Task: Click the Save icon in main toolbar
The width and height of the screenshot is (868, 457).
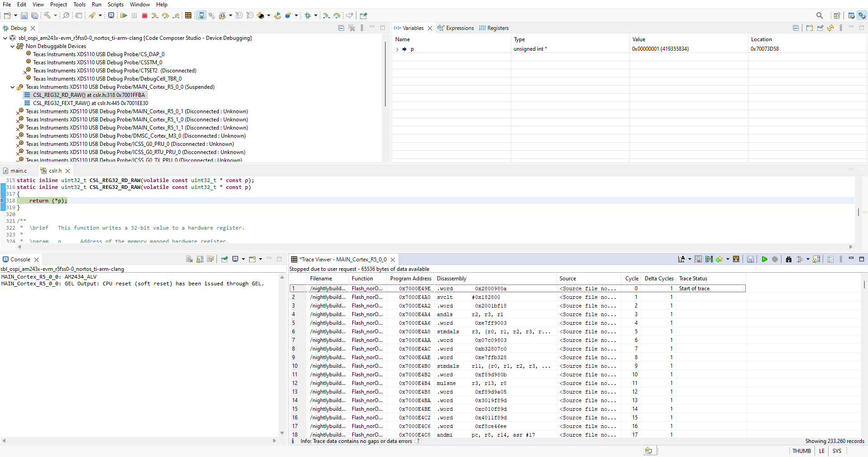Action: pyautogui.click(x=24, y=15)
